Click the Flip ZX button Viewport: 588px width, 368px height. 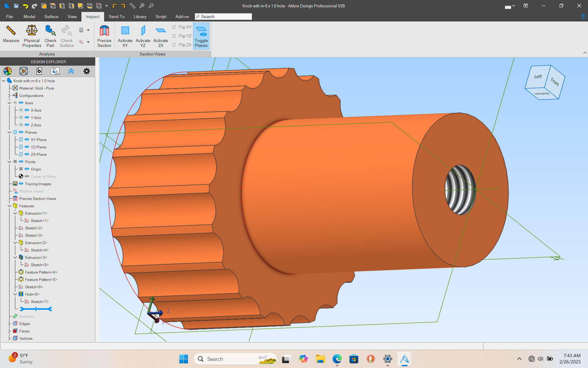coord(182,45)
